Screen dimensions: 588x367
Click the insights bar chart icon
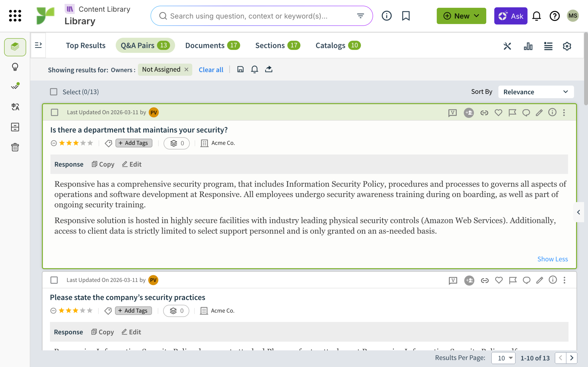coord(528,46)
